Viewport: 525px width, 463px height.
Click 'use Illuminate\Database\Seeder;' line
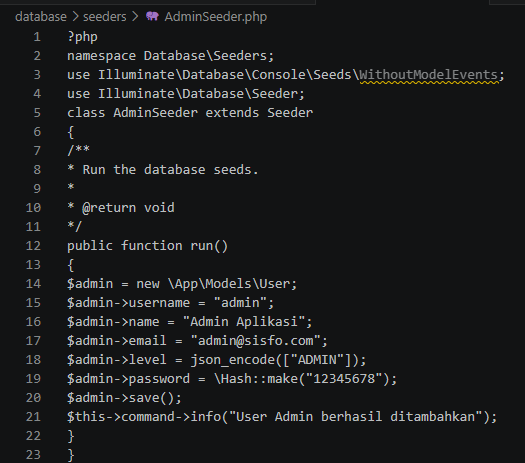point(186,94)
